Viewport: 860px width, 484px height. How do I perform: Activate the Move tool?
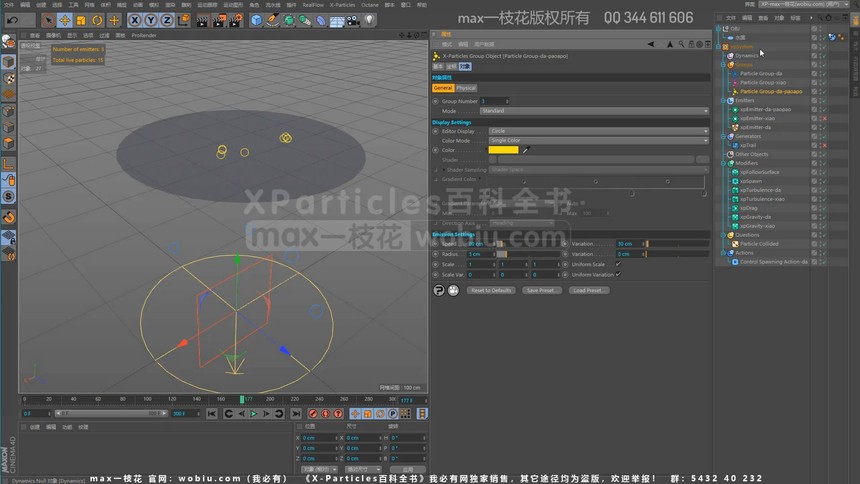[65, 20]
